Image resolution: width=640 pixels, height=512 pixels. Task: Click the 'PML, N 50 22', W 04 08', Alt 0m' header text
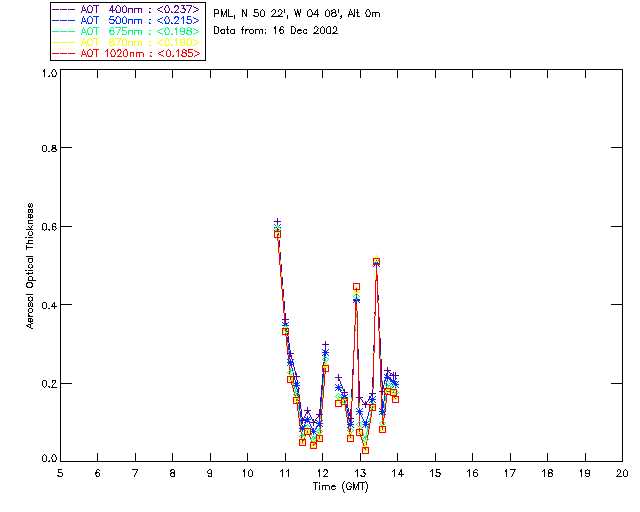297,14
